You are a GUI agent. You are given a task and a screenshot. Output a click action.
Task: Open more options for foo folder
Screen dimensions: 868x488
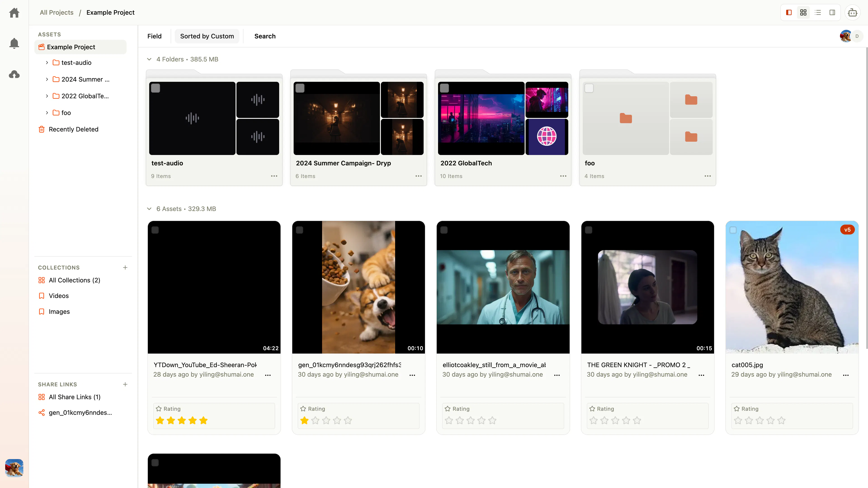point(708,176)
